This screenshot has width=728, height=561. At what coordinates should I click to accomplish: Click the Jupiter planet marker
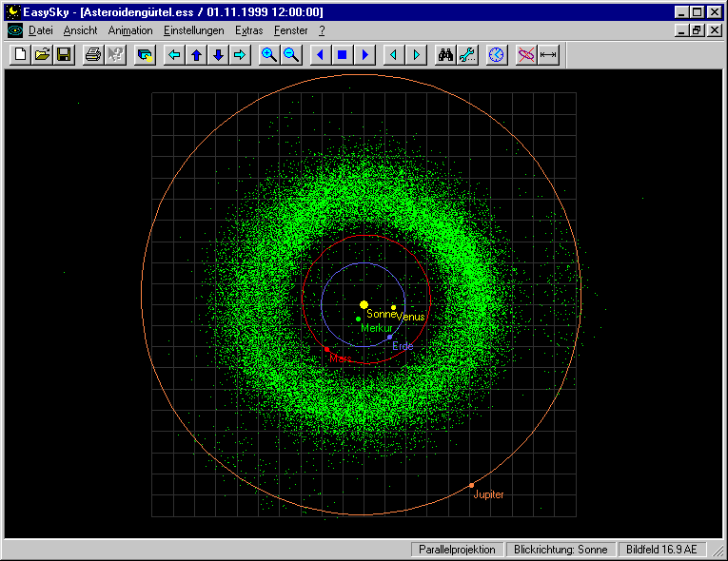coord(471,485)
